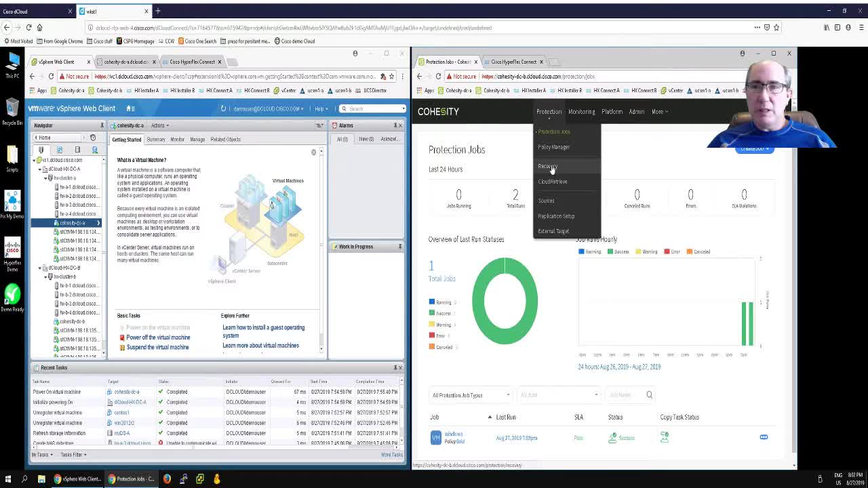868x488 pixels.
Task: Reload the outer Firefox page
Action: tap(28, 28)
